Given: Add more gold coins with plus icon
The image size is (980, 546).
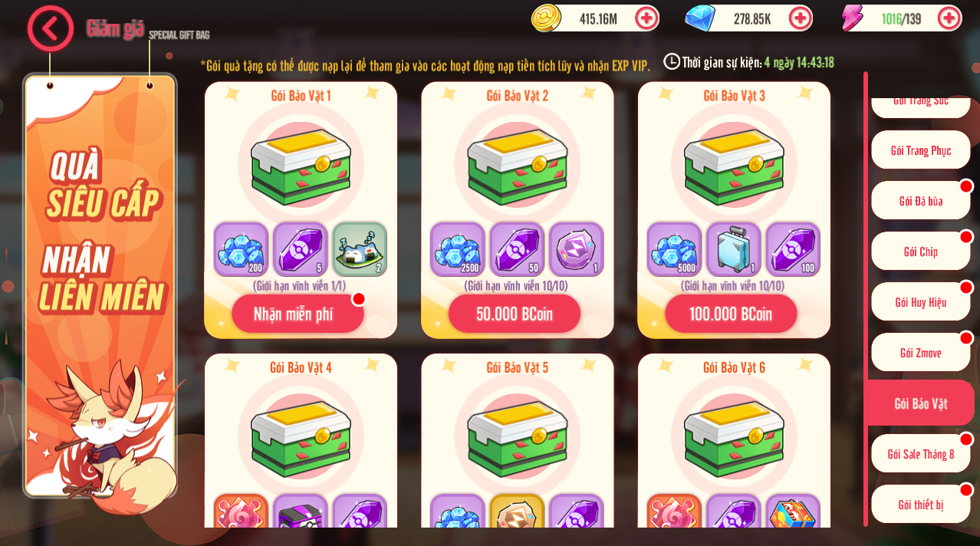Looking at the screenshot, I should [646, 18].
